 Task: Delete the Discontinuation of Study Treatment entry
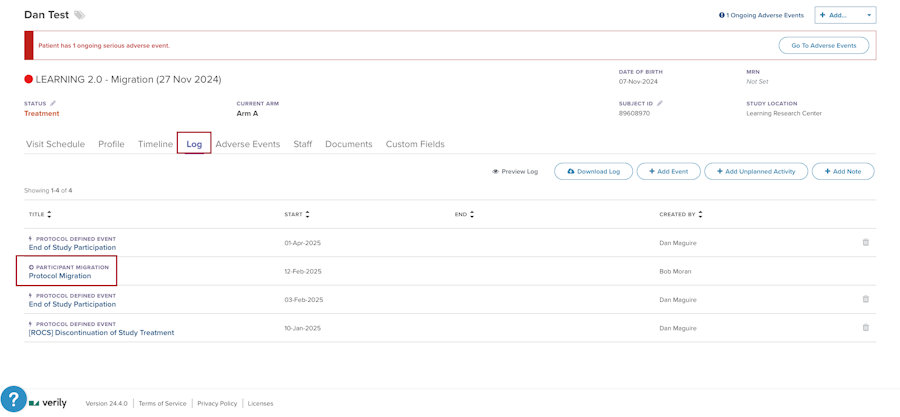[866, 328]
